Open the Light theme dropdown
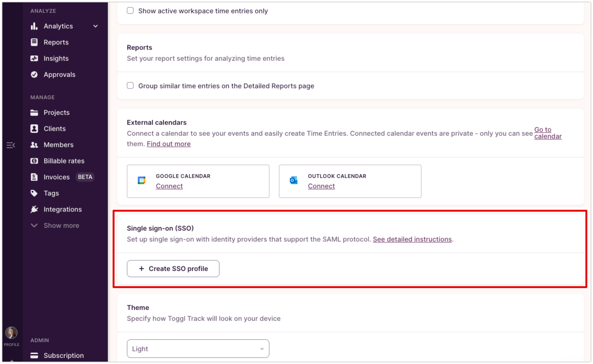 pos(198,349)
